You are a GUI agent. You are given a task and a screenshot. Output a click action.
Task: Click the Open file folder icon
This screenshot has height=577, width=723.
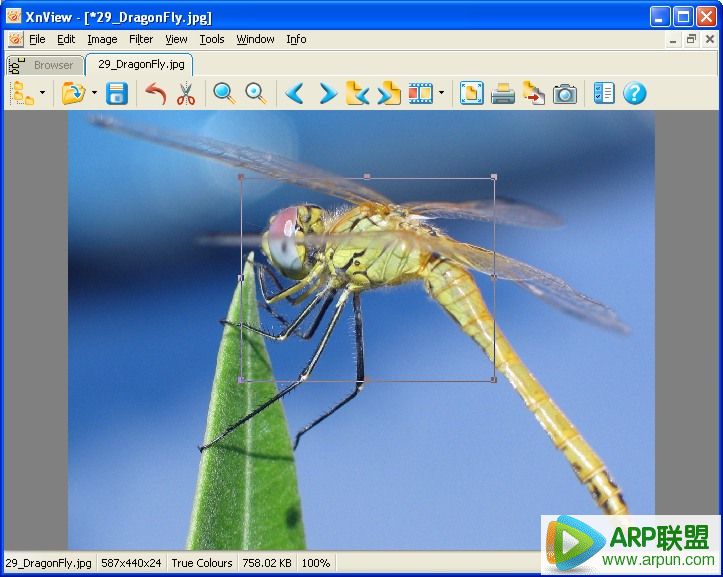pyautogui.click(x=73, y=93)
